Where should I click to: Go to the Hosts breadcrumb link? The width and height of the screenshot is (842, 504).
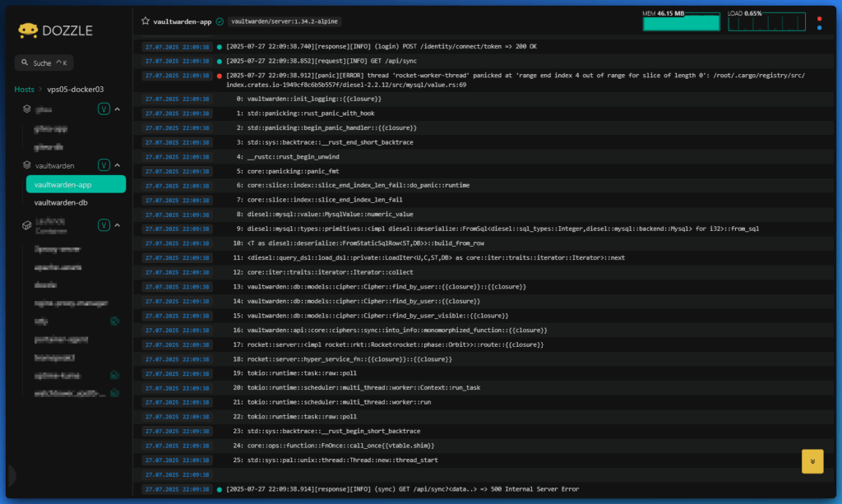[x=24, y=89]
